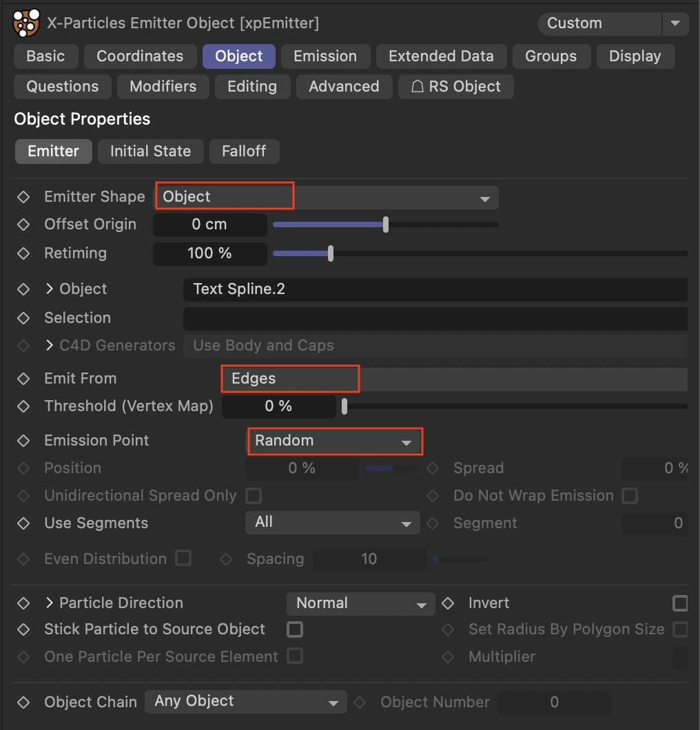Click keyframe diamond beside Even Distribution

[23, 559]
